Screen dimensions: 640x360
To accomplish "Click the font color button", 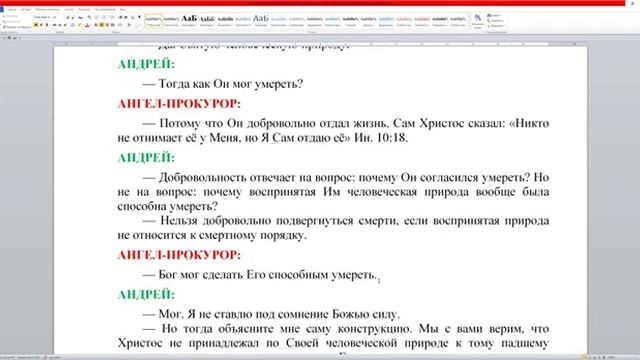I will tap(87, 25).
